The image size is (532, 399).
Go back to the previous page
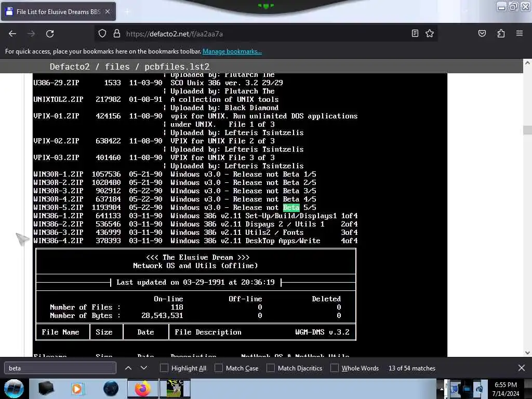pos(12,34)
